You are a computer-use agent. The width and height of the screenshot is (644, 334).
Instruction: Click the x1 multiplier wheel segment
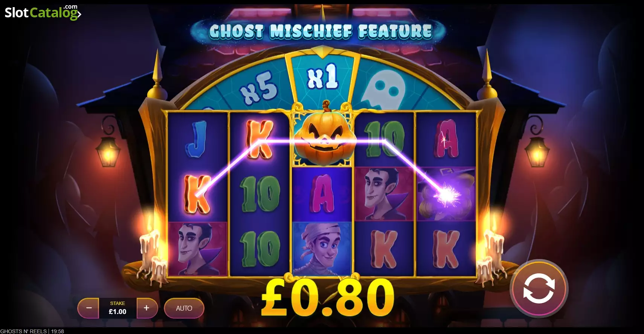(x=322, y=78)
